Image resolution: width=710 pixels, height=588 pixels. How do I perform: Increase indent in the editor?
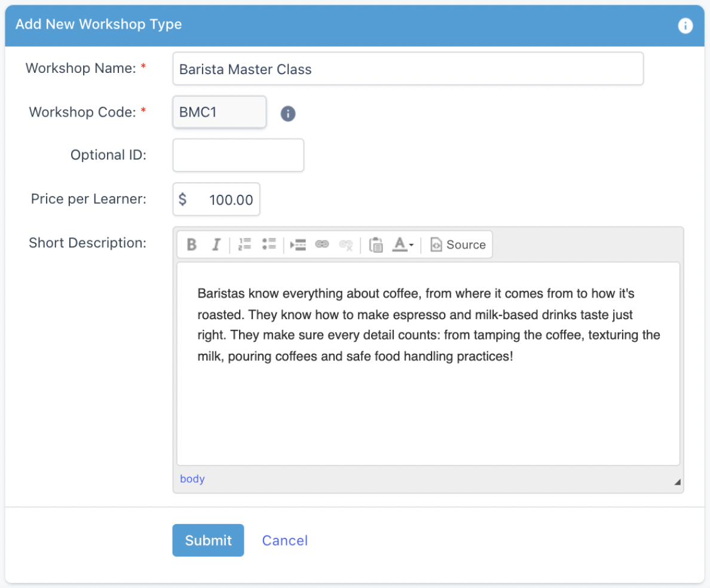[298, 244]
